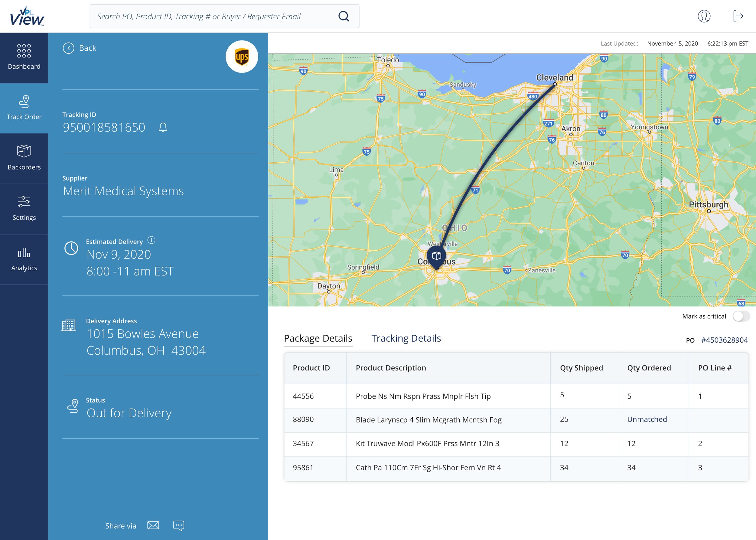Open Backorders in sidebar
Image resolution: width=756 pixels, height=540 pixels.
pyautogui.click(x=24, y=158)
